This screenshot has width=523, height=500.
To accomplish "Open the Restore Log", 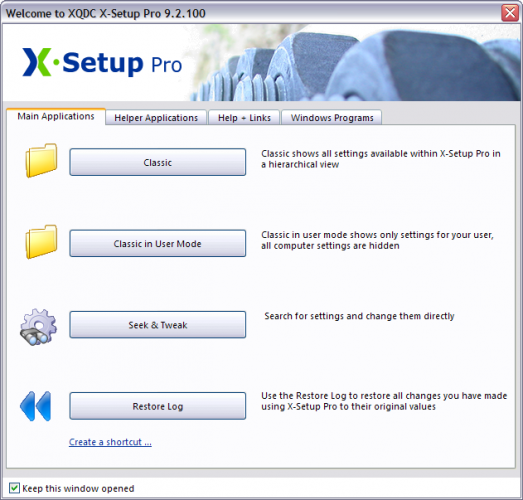I will point(158,406).
